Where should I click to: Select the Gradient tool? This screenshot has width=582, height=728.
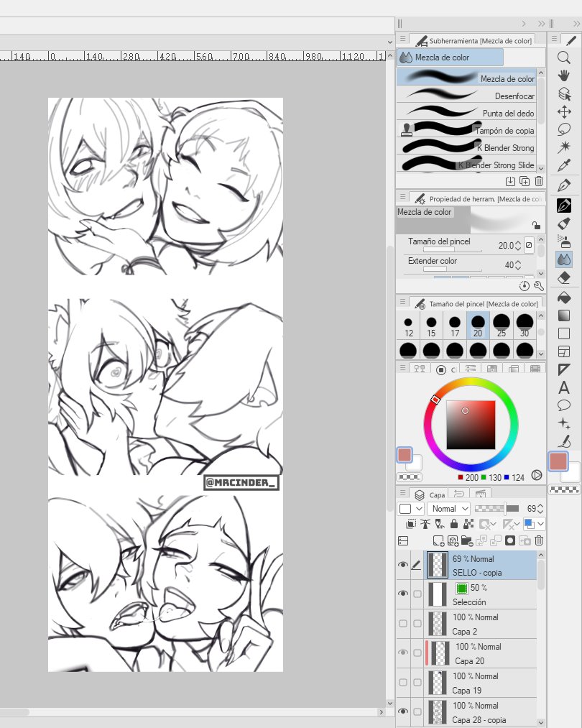564,315
